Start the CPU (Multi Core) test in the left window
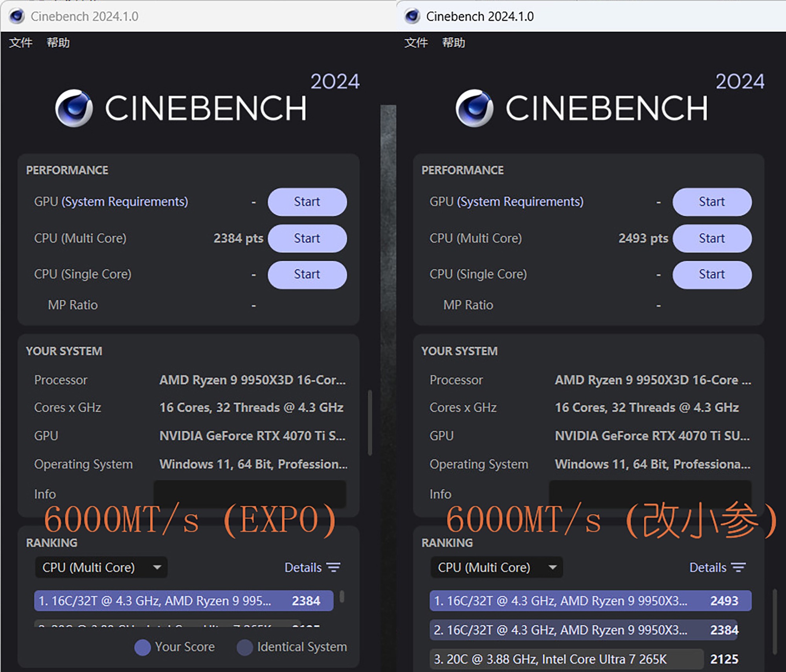 307,238
